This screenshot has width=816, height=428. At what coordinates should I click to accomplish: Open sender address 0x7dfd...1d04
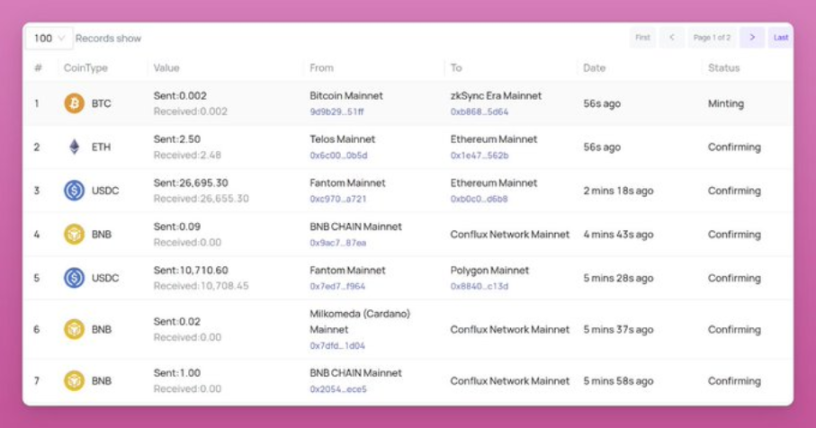point(338,345)
